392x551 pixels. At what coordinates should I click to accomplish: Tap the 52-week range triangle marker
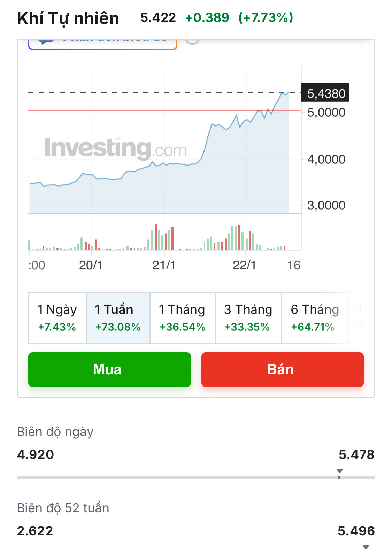click(366, 547)
